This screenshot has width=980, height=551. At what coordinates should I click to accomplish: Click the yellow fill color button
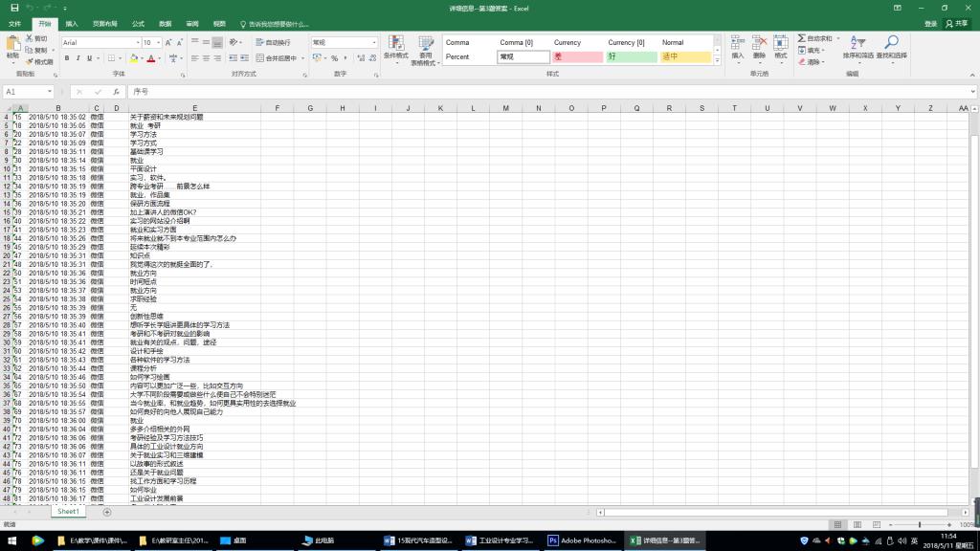[132, 58]
